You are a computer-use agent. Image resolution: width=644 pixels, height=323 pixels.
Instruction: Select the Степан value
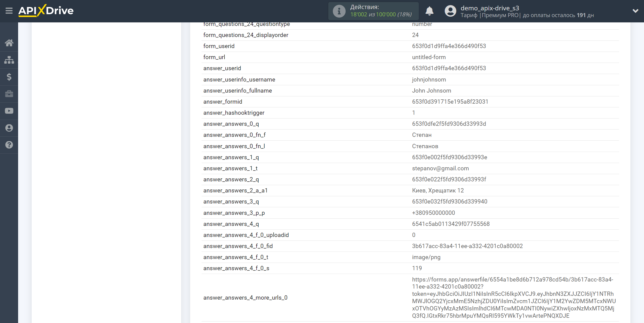tap(422, 135)
